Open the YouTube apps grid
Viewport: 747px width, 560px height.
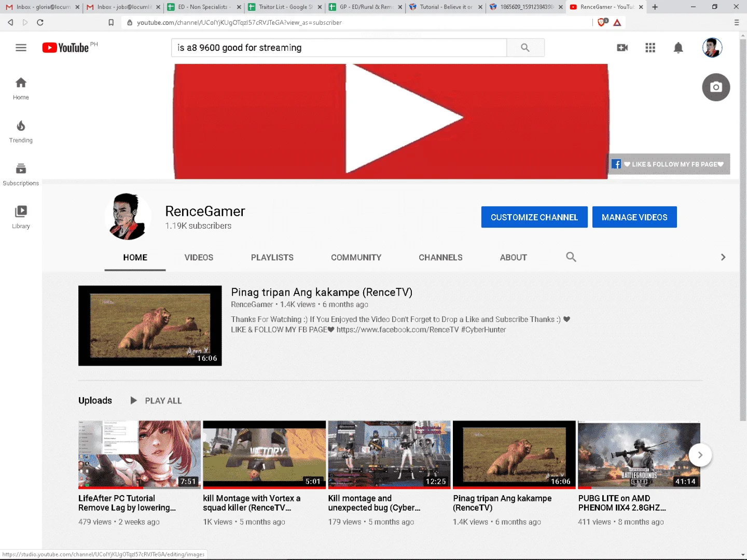pyautogui.click(x=651, y=48)
